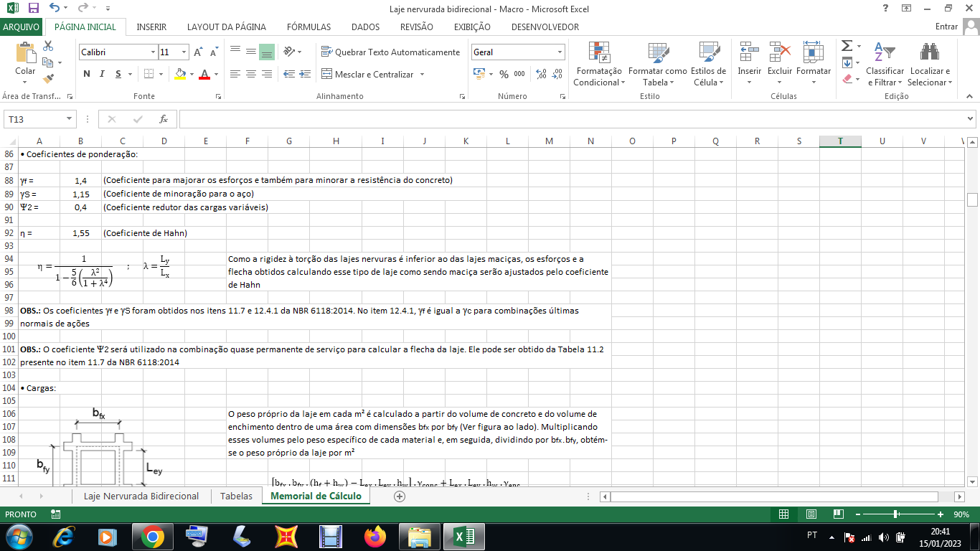Click the formula bar input field
Screen dimensions: 980x551
pyautogui.click(x=572, y=119)
